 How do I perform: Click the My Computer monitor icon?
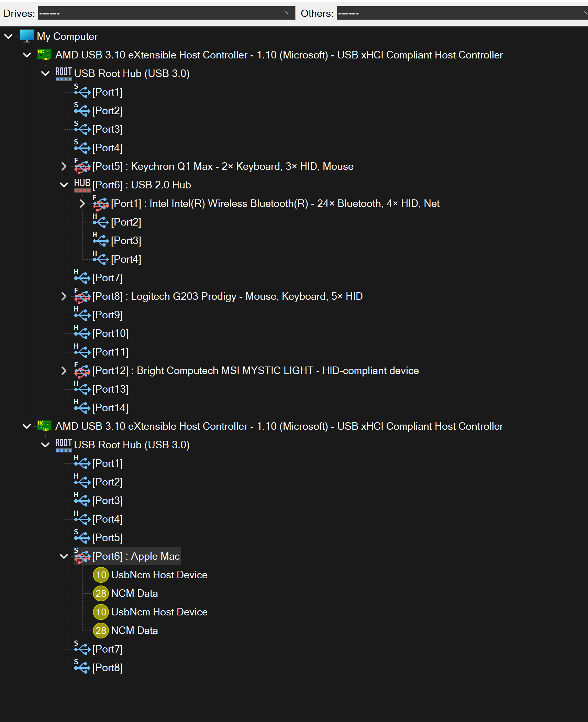tap(26, 36)
